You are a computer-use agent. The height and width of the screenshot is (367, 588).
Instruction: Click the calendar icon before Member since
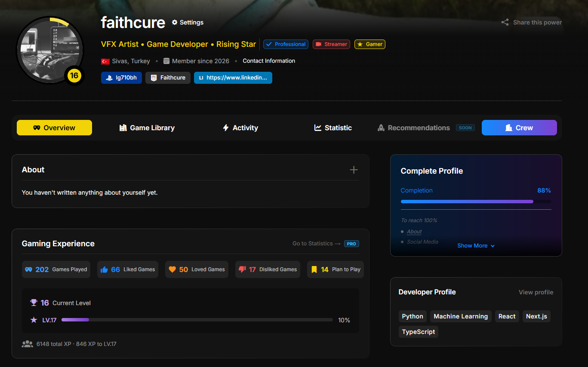click(166, 61)
